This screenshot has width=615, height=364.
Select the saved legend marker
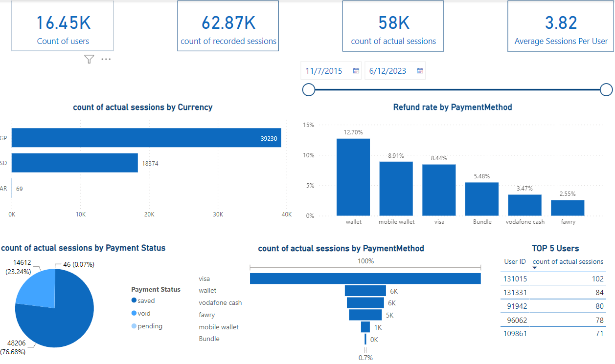134,301
